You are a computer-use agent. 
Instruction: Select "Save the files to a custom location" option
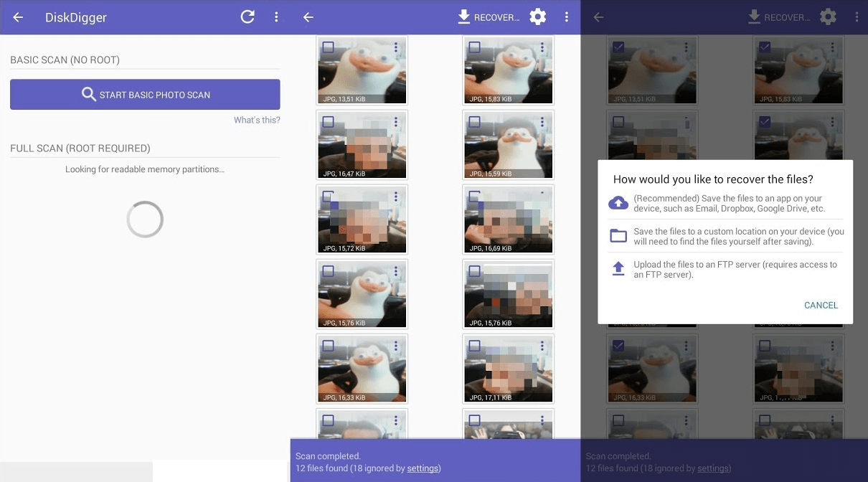tap(738, 237)
